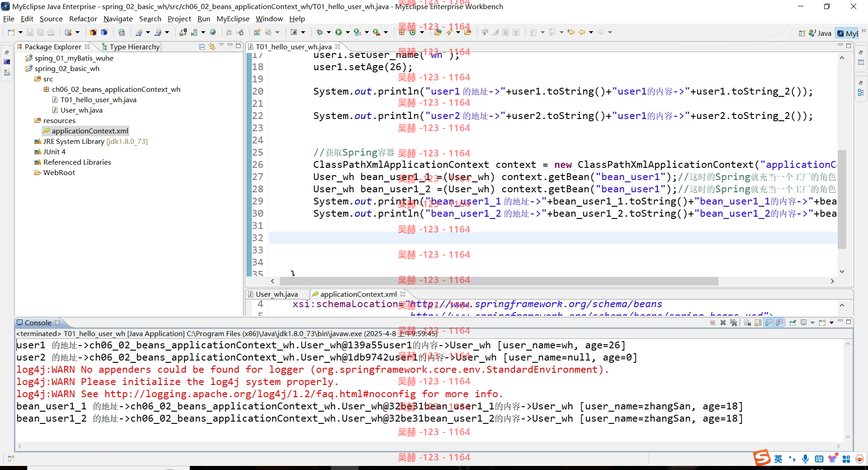Click the microphone icon in input bar
The image size is (868, 470).
pos(805,459)
